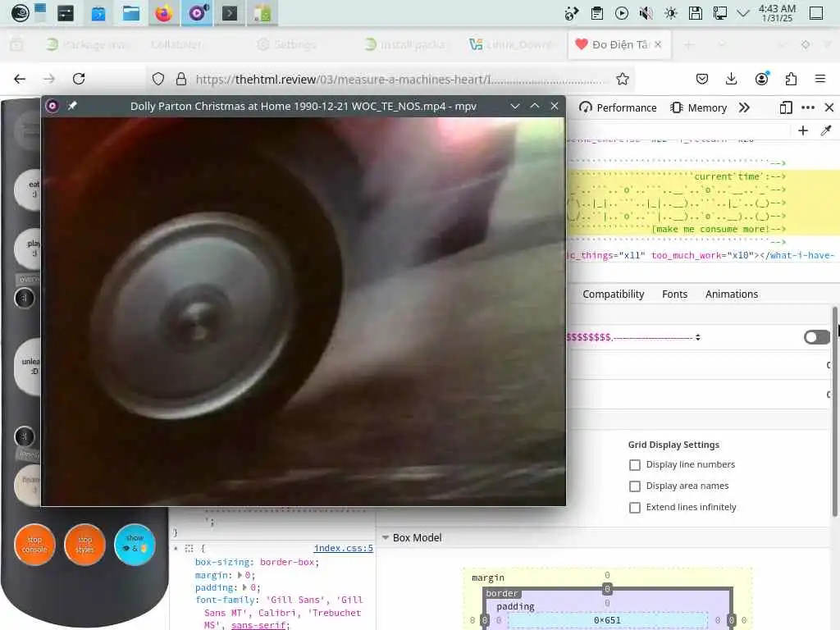840x630 pixels.
Task: Click the show desktop icon
Action: tap(816, 13)
